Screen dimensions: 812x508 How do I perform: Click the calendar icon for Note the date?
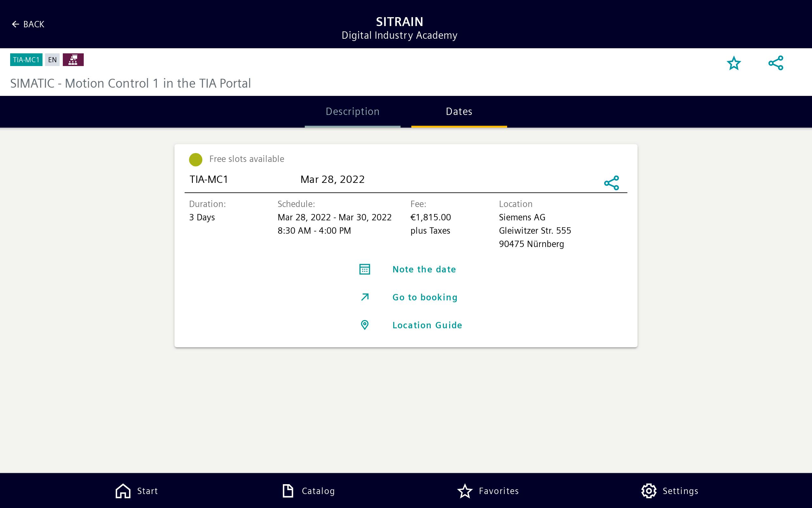[365, 269]
